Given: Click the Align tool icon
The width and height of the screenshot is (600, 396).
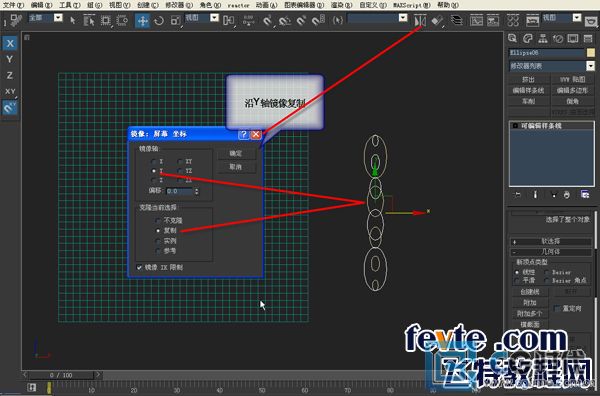Looking at the screenshot, I should coord(437,20).
